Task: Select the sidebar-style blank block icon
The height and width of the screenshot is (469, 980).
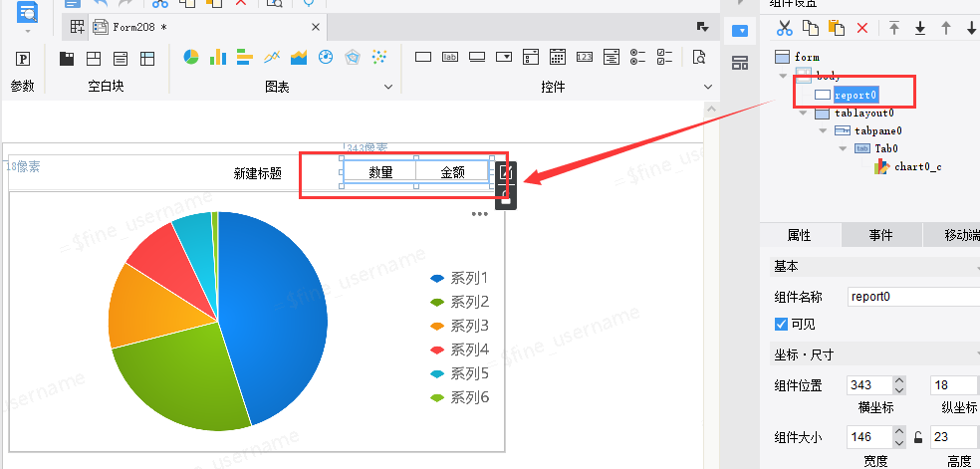Action: (147, 59)
